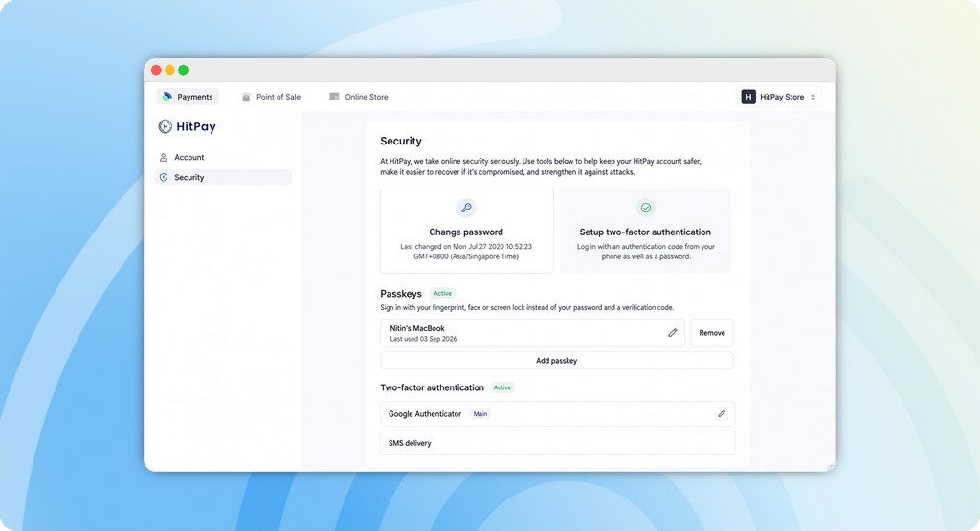Remove the Nitin's MacBook passkey
980x531 pixels.
[712, 333]
